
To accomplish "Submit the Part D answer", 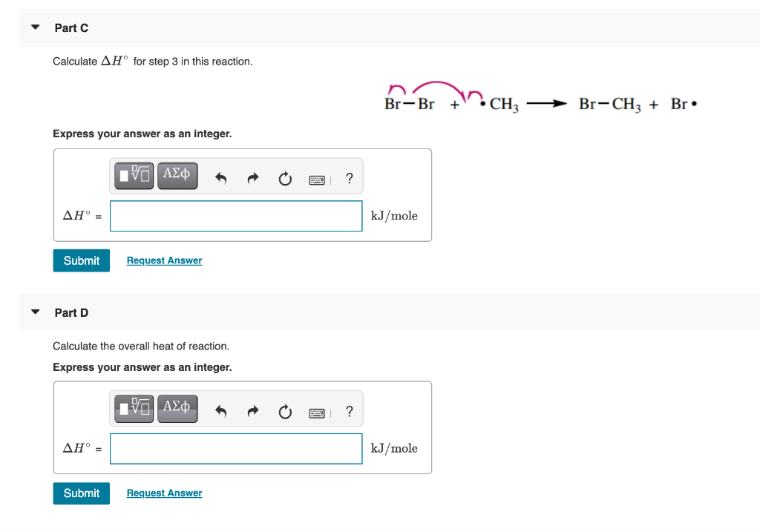I will tap(81, 493).
